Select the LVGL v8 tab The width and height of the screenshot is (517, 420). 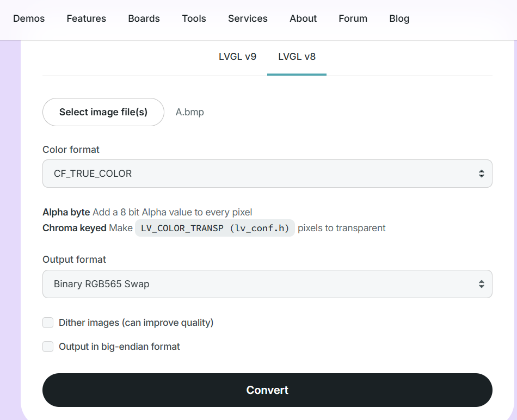(297, 57)
